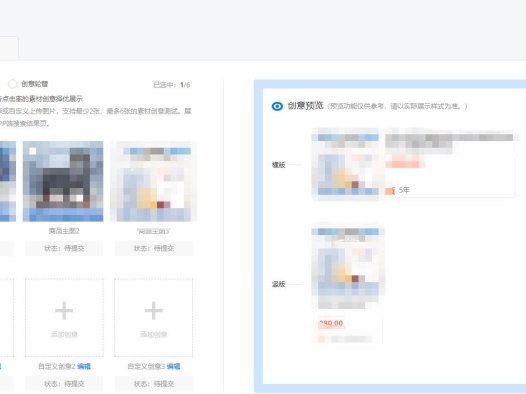Click the 状态: 待提交 status under 商品主图3

coord(154,248)
